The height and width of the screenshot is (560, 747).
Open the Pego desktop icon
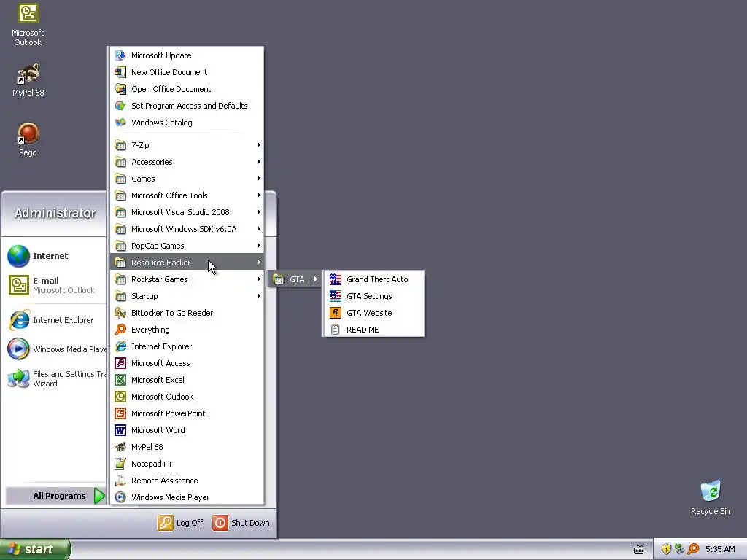click(28, 133)
